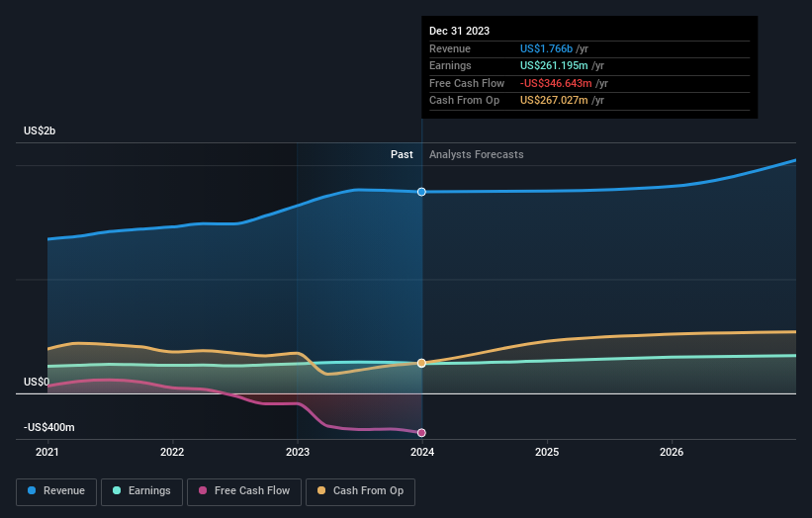Click the Cash From Op label in tooltip
This screenshot has height=518, width=812.
(x=464, y=101)
